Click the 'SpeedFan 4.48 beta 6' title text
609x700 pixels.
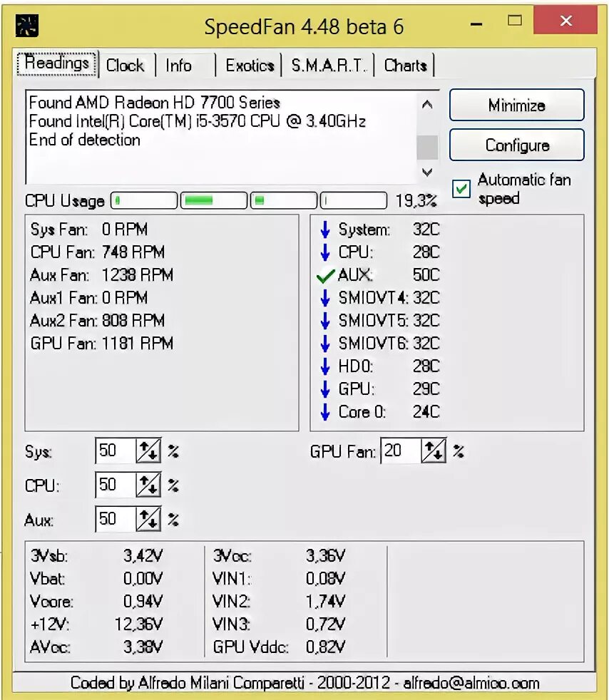304,27
